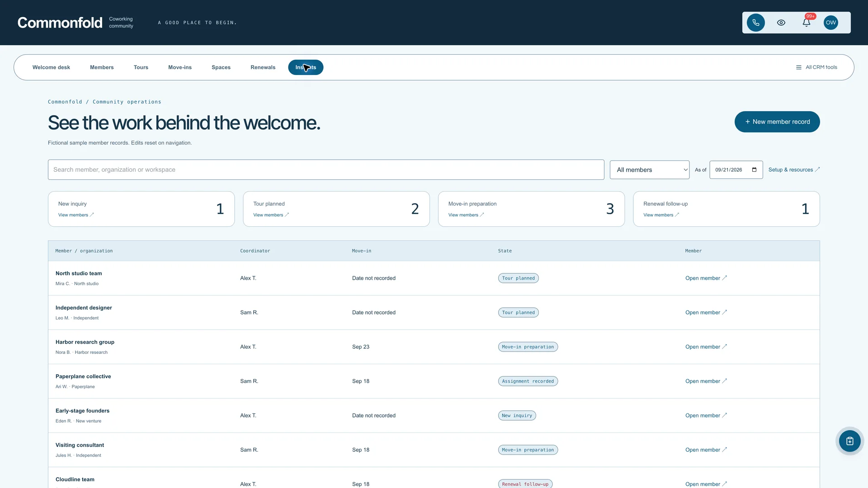The width and height of the screenshot is (868, 488).
Task: Click the Assignment recorded state badge
Action: coord(528,381)
